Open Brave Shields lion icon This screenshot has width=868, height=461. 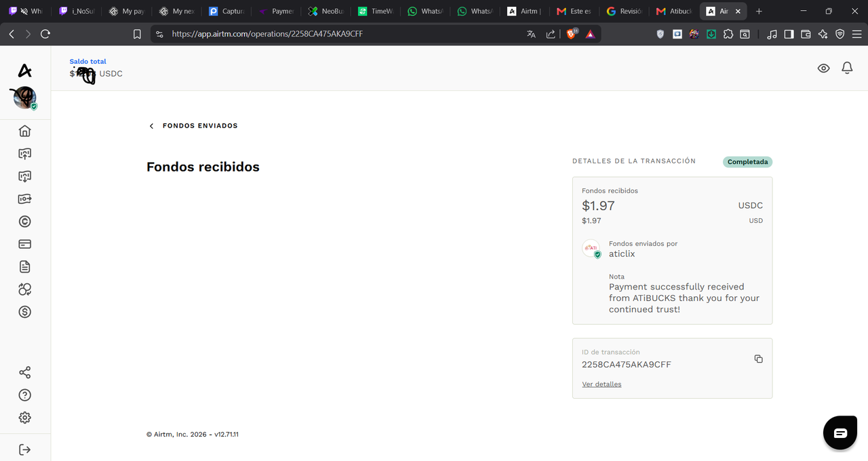coord(572,34)
